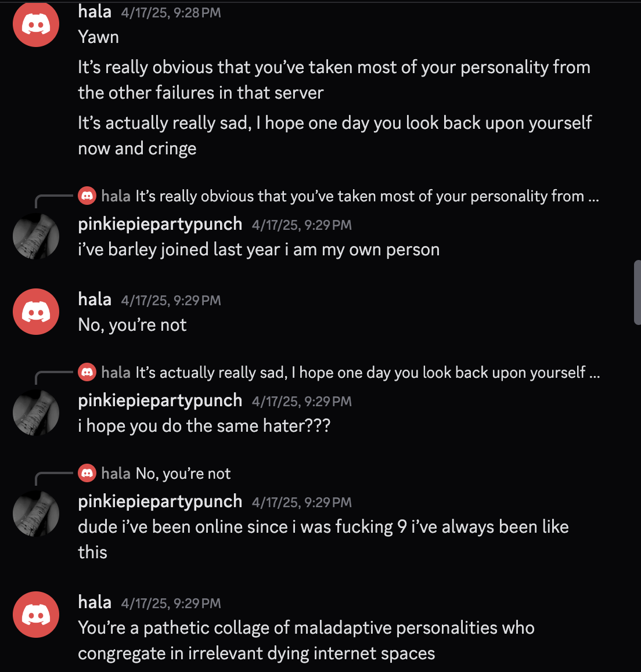Image resolution: width=641 pixels, height=672 pixels.
Task: Click small hala icon in "It's actually really sad" reply preview
Action: (87, 373)
